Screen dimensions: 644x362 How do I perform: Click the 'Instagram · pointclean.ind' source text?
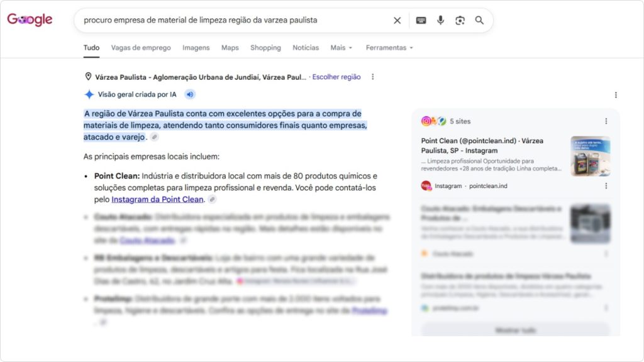[471, 186]
